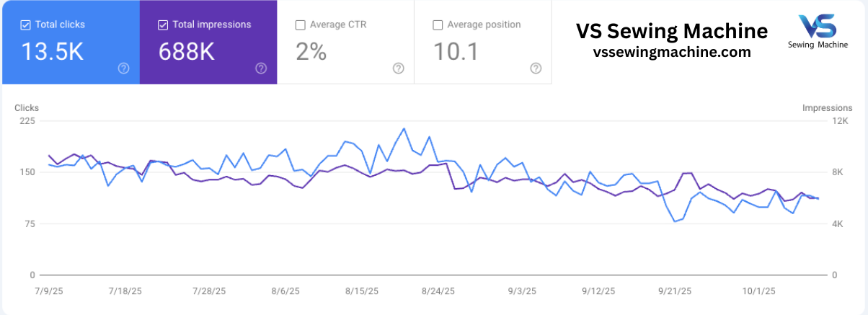This screenshot has width=868, height=315.
Task: Click the help icon on Average CTR card
Action: 398,68
